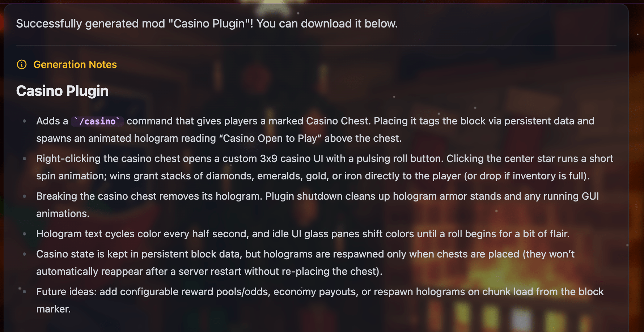Click the bullet dot before "Breaking the casino chest"
Viewport: 644px width, 332px height.
pos(25,196)
